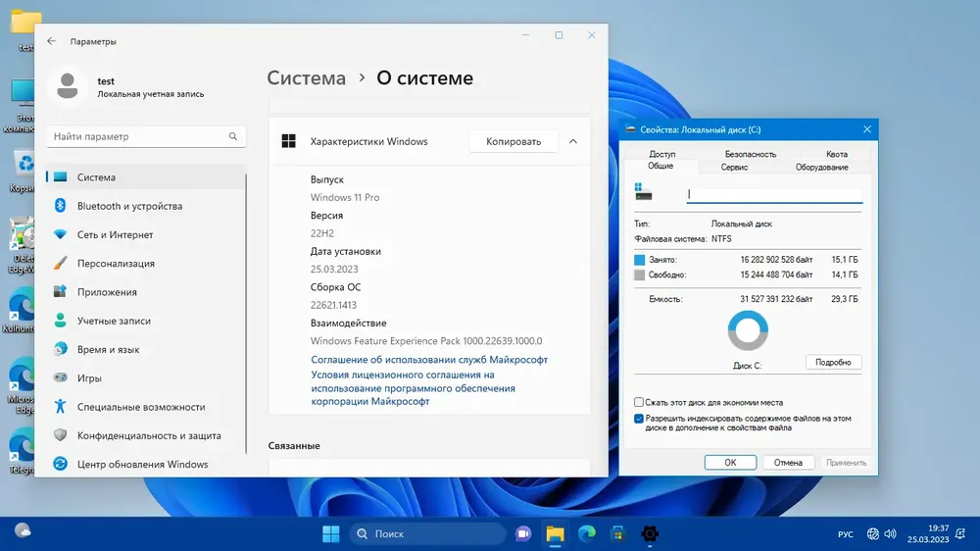This screenshot has width=980, height=551.
Task: Switch to the Безопасность tab
Action: (750, 154)
